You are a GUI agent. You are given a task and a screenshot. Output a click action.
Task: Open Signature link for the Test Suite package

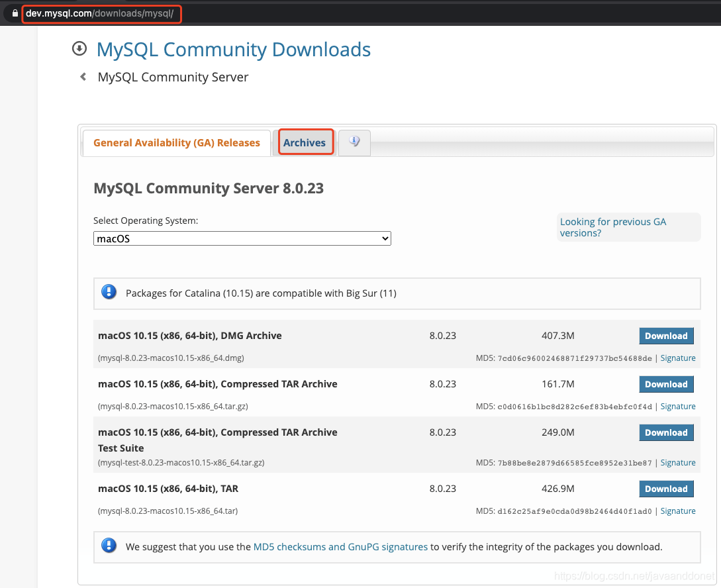point(678,463)
